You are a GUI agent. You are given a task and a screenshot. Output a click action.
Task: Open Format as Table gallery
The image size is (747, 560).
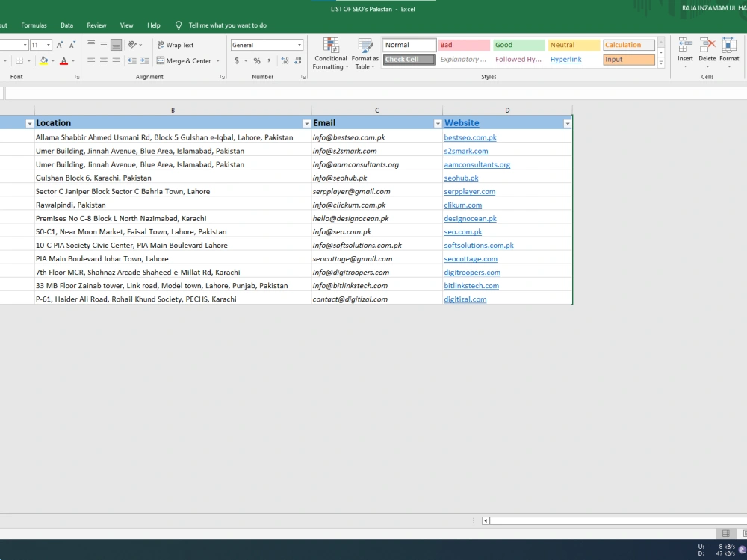coord(365,54)
